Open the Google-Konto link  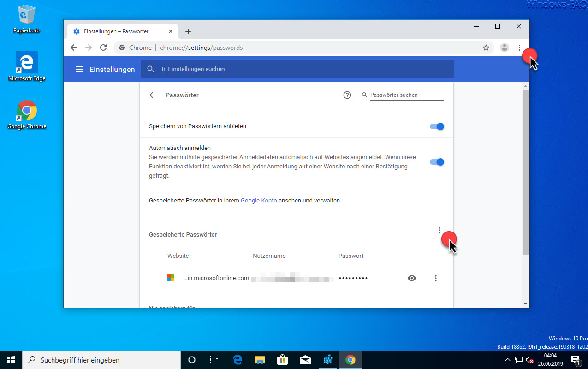(259, 201)
